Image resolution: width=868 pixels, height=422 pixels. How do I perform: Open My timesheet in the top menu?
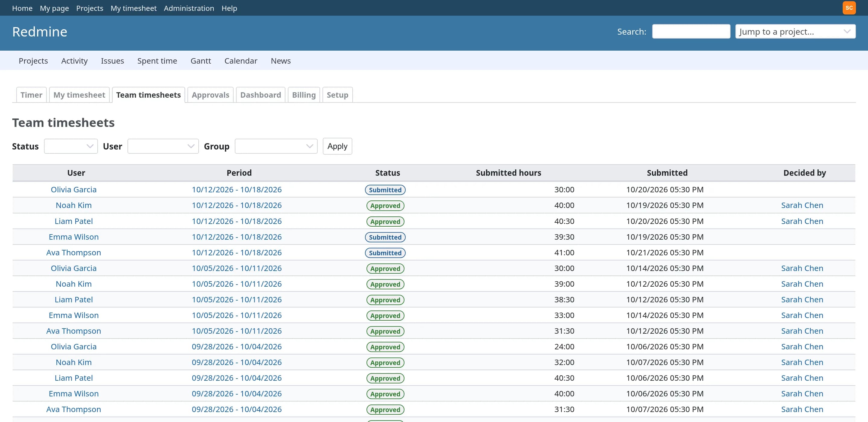pos(134,8)
